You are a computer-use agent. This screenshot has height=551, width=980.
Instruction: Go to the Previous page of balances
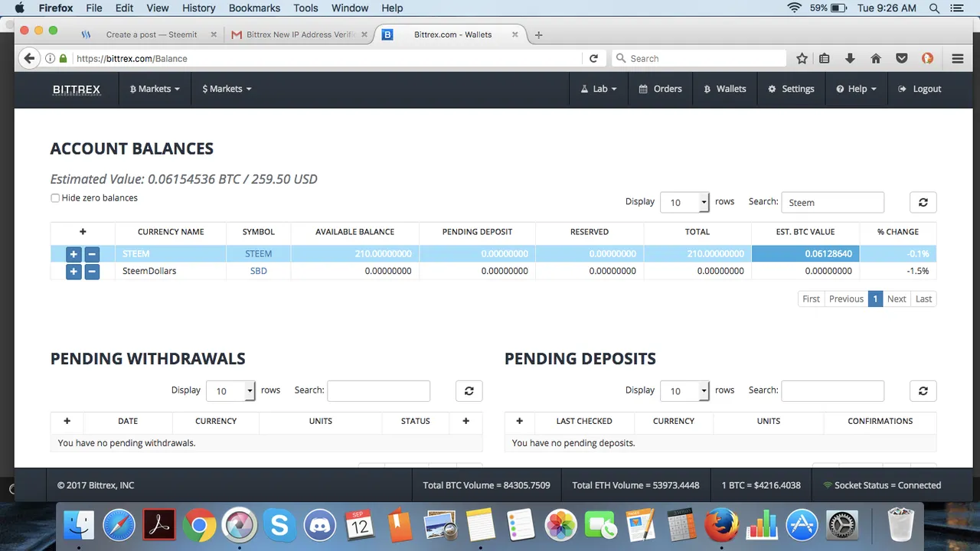846,299
